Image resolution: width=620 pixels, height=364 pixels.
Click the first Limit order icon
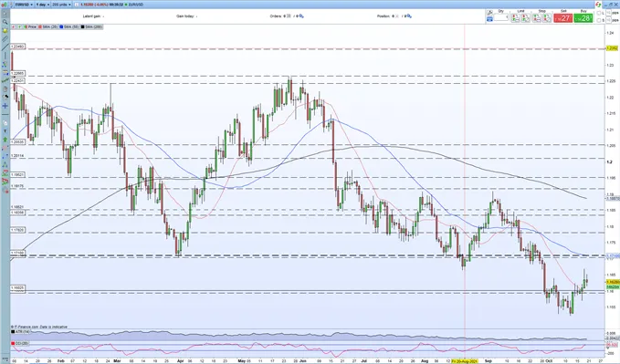(515, 17)
